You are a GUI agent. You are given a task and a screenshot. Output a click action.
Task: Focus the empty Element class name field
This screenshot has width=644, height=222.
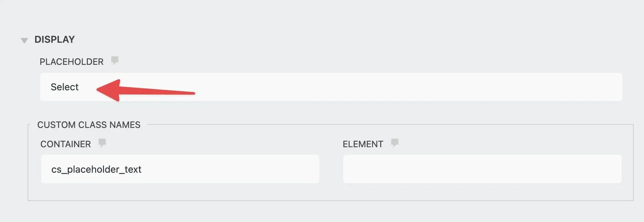[x=482, y=169]
